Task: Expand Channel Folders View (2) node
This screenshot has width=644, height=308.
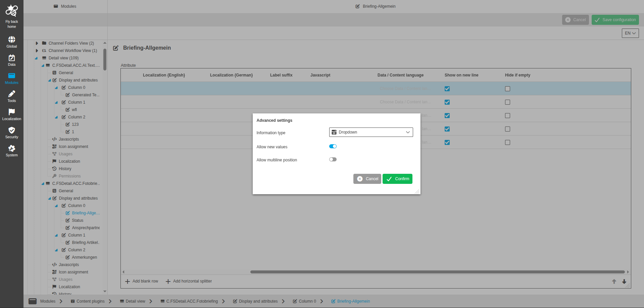Action: 37,43
